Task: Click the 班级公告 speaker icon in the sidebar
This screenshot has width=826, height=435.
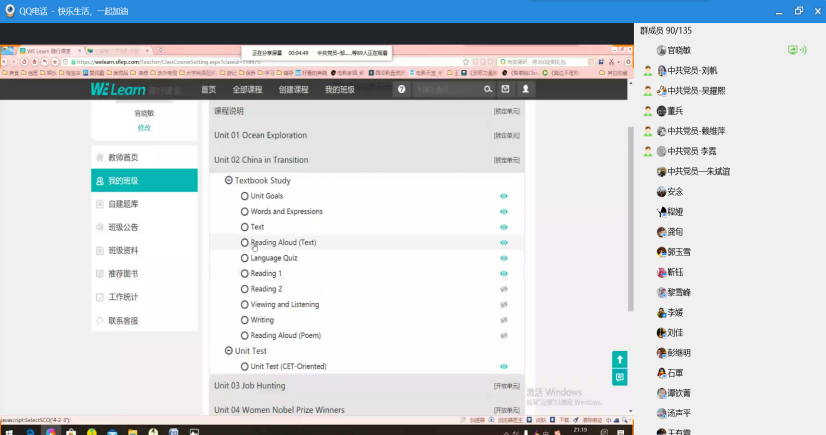Action: 99,227
